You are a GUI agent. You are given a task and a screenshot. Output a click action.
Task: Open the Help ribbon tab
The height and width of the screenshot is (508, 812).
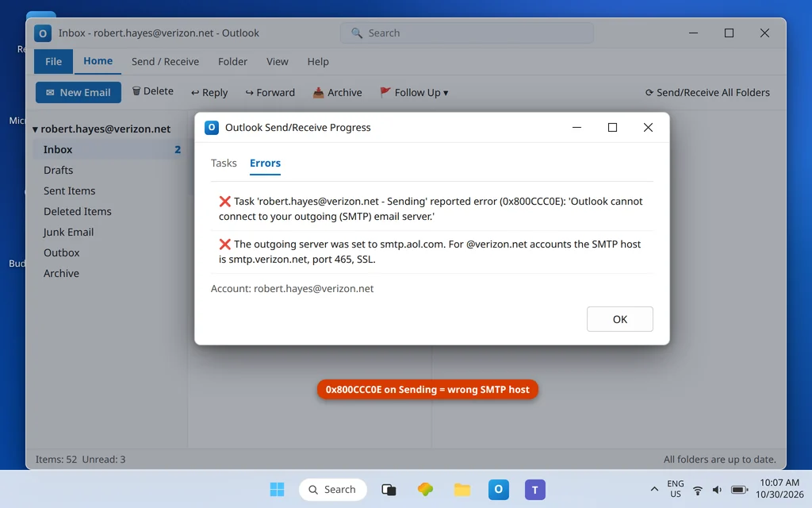point(318,62)
